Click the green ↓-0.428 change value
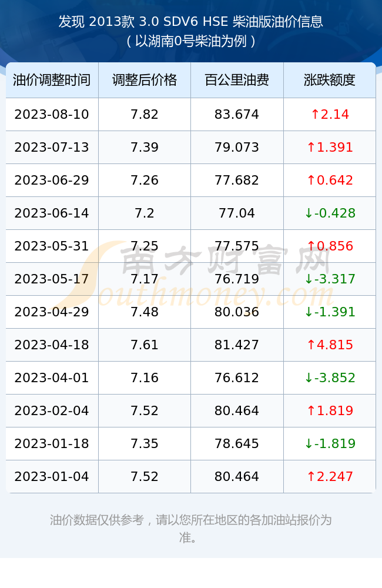 pyautogui.click(x=330, y=213)
